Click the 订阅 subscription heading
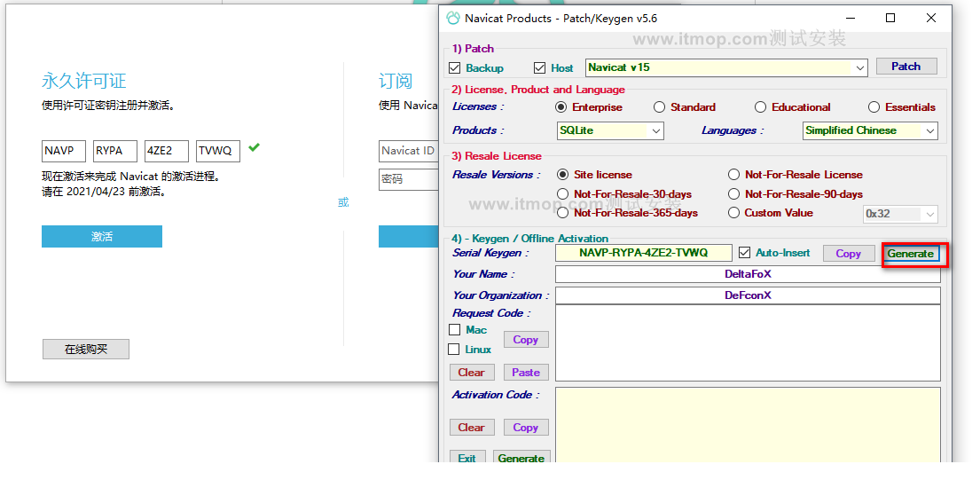 pos(396,81)
